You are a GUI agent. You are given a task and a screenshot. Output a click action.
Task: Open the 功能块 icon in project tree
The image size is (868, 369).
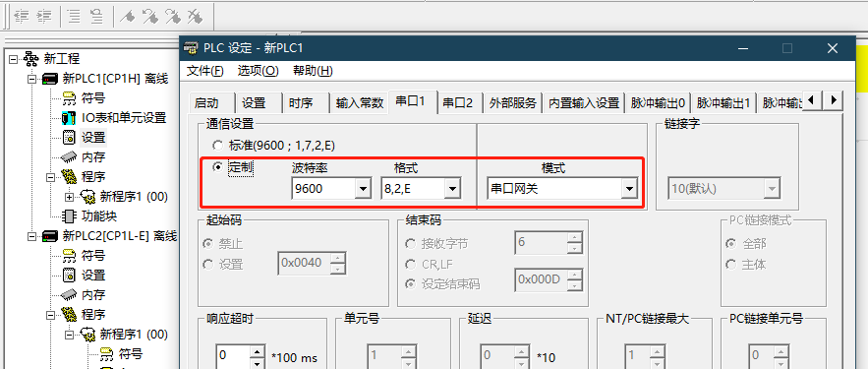[69, 216]
